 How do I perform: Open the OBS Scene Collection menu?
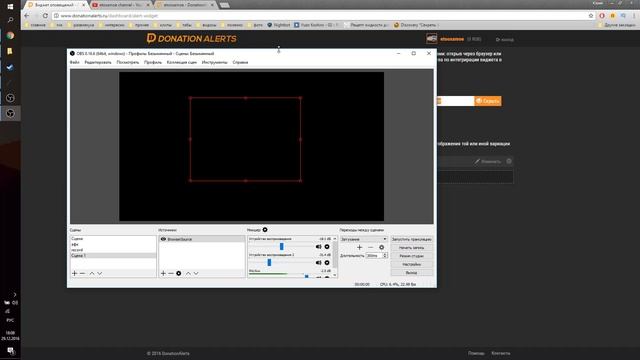tap(182, 62)
